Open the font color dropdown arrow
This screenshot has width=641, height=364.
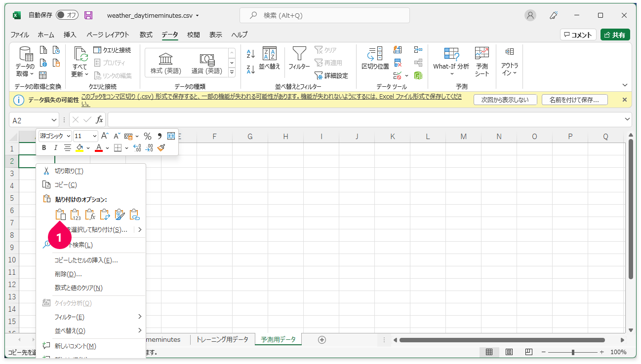(x=107, y=148)
